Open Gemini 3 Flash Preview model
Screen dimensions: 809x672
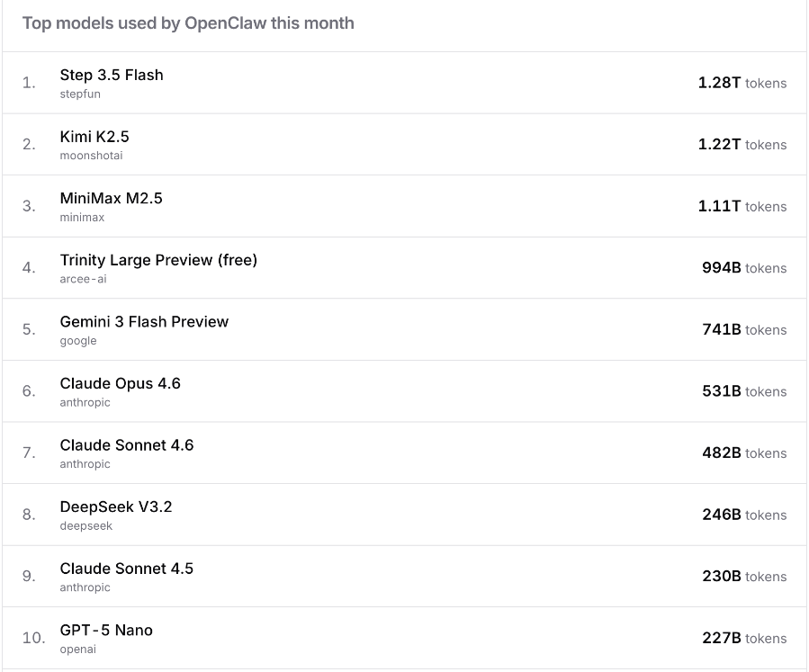144,322
